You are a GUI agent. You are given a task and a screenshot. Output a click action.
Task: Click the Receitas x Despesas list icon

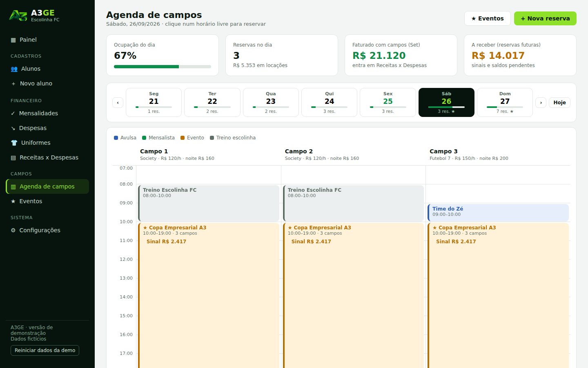pyautogui.click(x=13, y=158)
